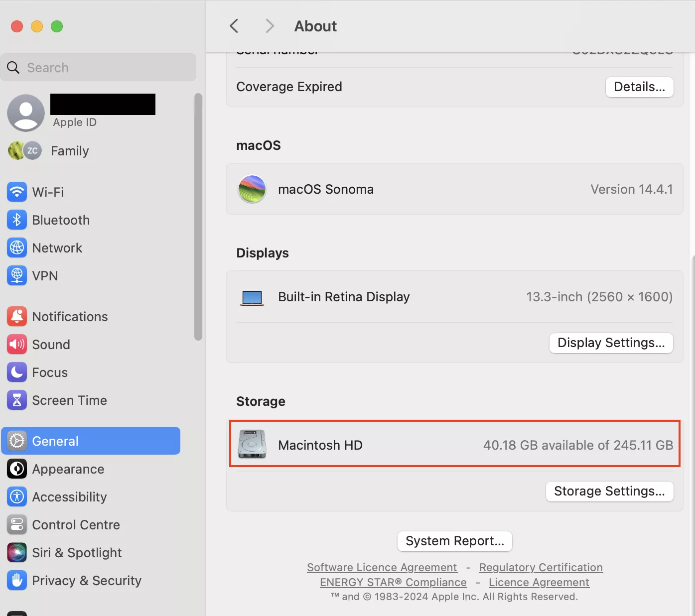
Task: Click Storage Settings... button
Action: click(x=609, y=492)
